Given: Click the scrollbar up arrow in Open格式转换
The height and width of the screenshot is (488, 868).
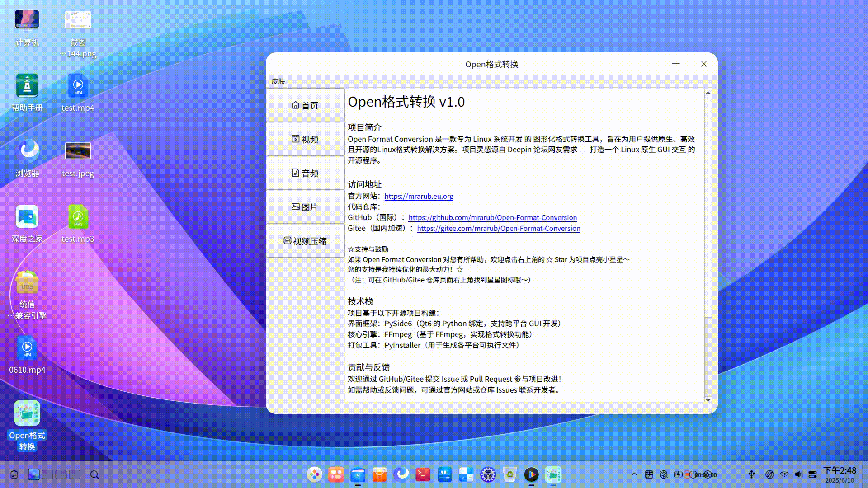Looking at the screenshot, I should click(x=708, y=93).
